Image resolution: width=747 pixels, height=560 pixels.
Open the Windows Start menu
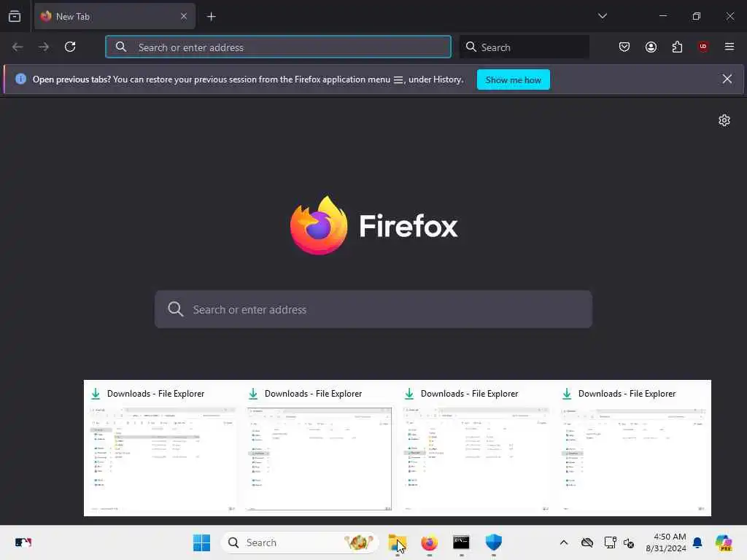(201, 542)
